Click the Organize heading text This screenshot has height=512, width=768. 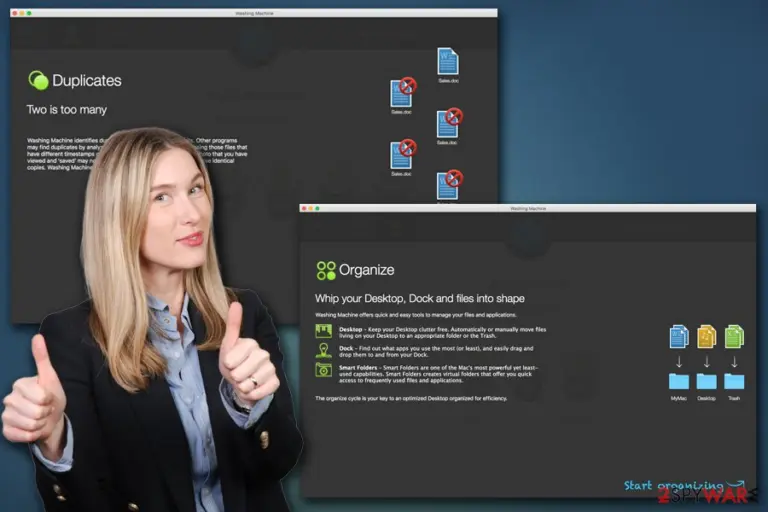[366, 270]
